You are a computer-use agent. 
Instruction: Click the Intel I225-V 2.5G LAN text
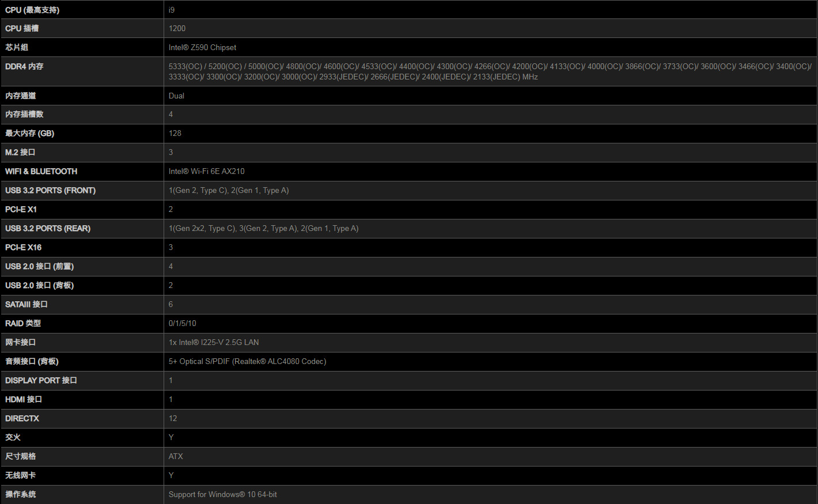click(214, 342)
